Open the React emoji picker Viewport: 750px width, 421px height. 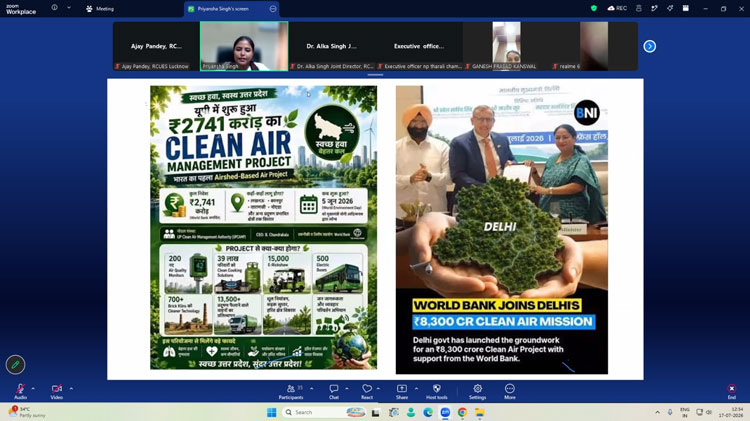[x=367, y=391]
